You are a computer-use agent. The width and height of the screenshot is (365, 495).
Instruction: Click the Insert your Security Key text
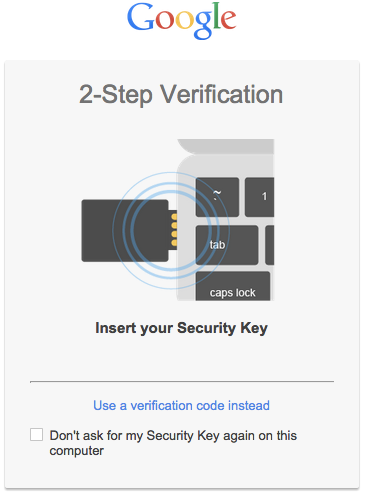tap(181, 328)
